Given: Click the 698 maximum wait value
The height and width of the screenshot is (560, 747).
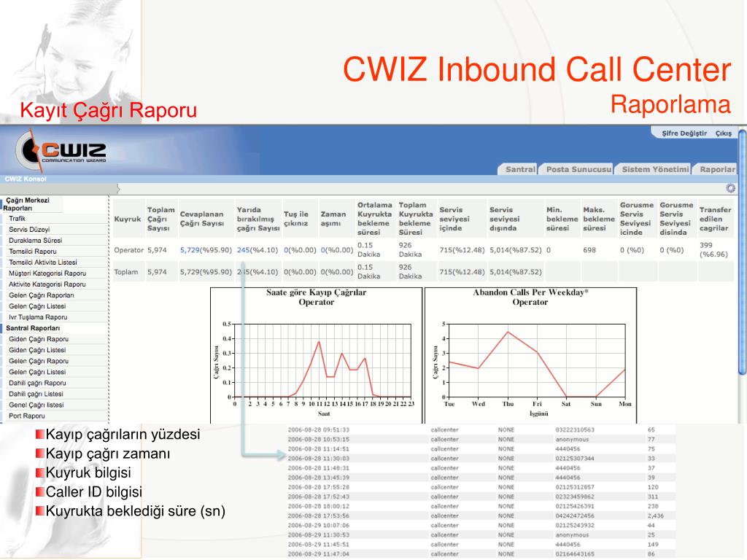Looking at the screenshot, I should (x=589, y=250).
